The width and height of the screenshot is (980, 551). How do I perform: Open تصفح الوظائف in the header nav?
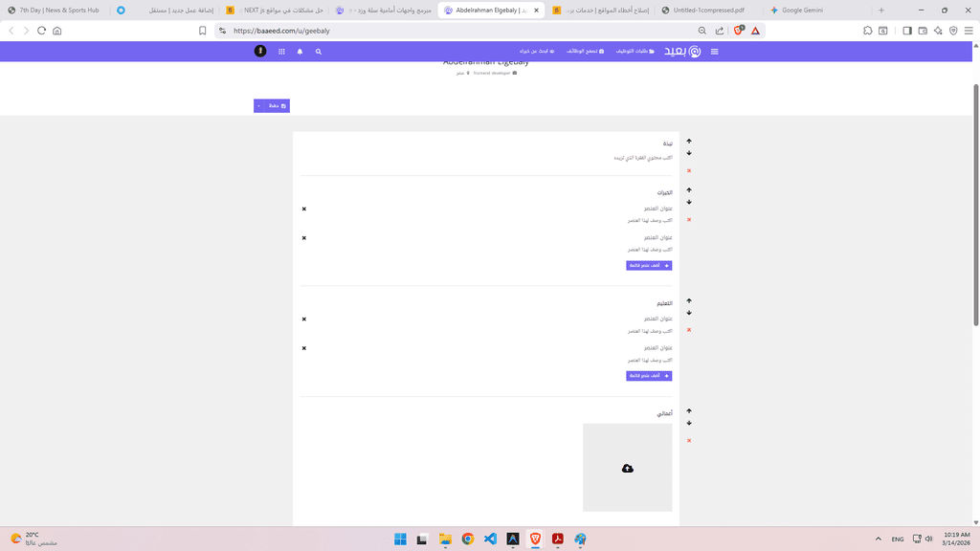coord(586,52)
